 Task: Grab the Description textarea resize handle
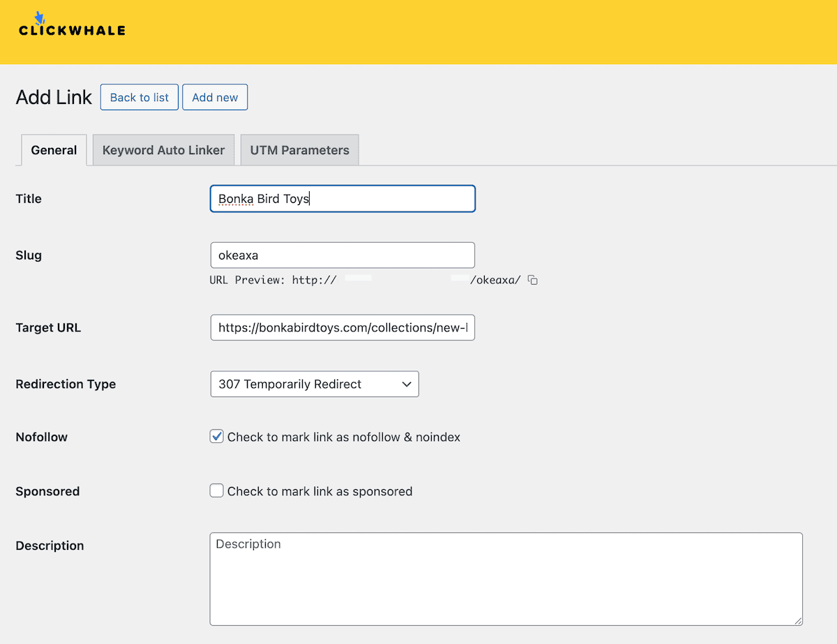pos(797,620)
